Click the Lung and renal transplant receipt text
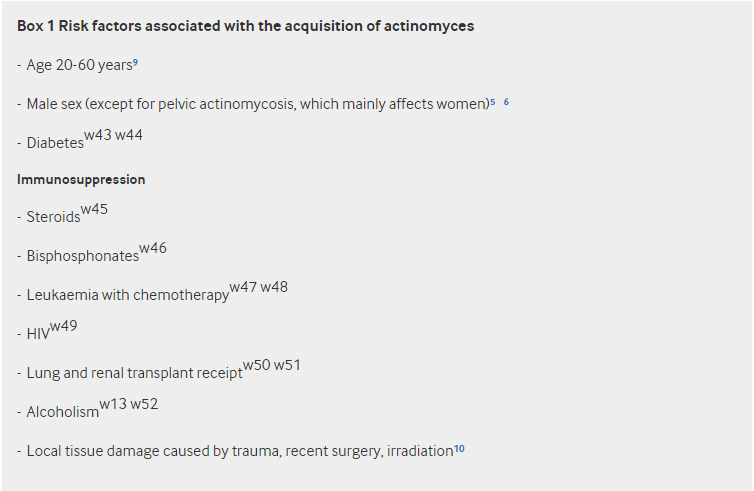 tap(134, 373)
